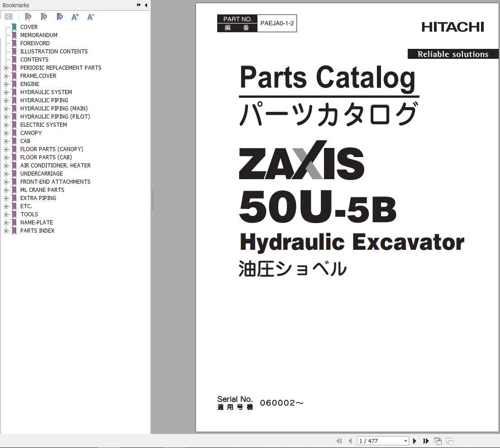Select the delete bookmark icon

(x=27, y=17)
